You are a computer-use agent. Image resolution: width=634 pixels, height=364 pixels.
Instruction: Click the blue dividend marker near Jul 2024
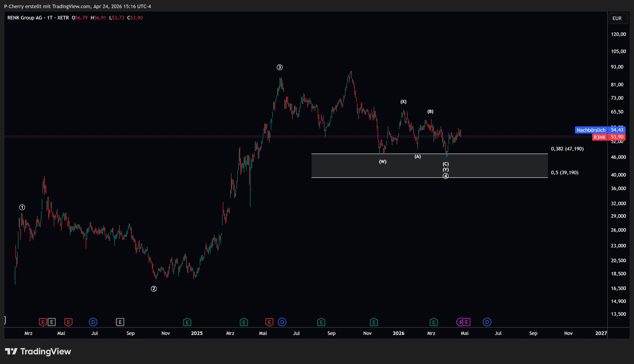[x=93, y=322]
